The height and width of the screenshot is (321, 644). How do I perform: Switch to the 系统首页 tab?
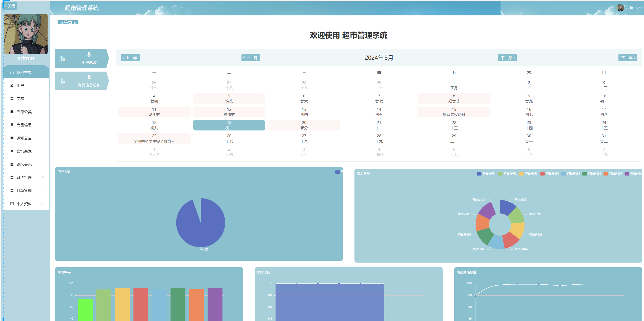tap(68, 22)
